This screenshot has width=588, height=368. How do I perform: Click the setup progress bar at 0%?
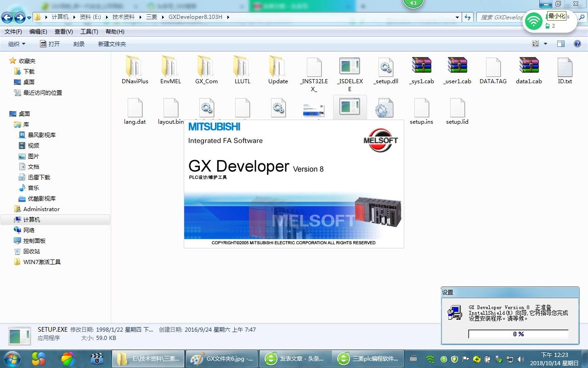518,334
